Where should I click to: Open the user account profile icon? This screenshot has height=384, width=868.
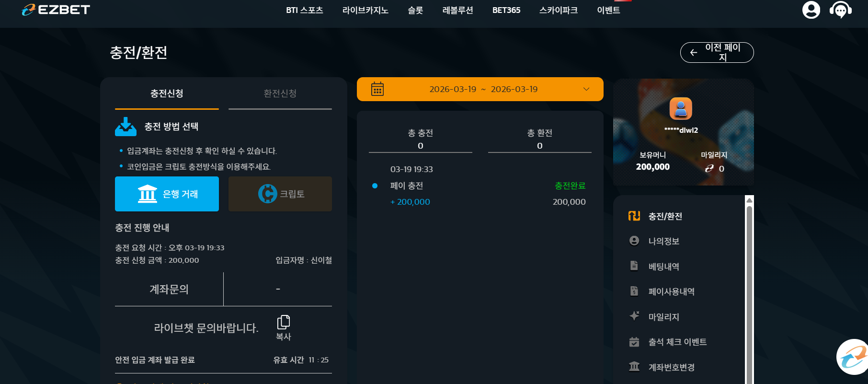pos(811,10)
